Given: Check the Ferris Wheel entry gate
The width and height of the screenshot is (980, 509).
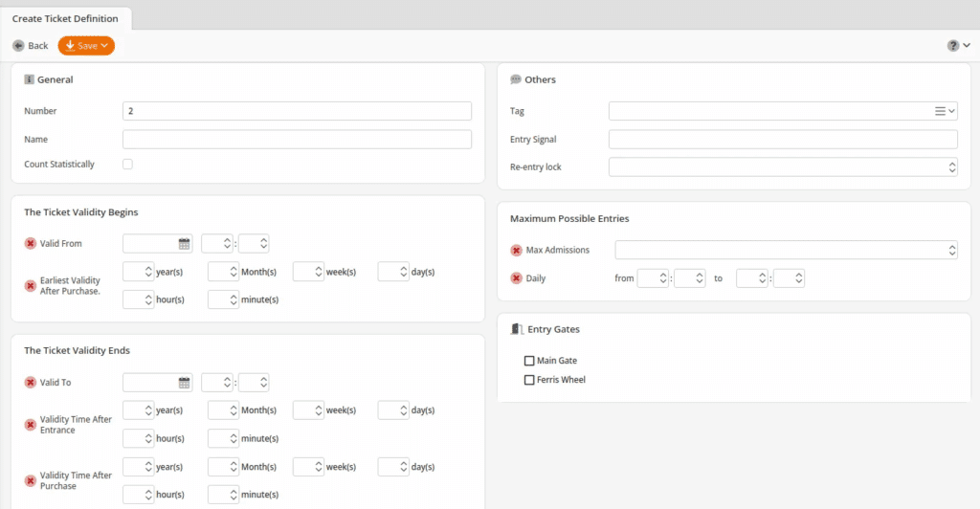Looking at the screenshot, I should point(529,380).
